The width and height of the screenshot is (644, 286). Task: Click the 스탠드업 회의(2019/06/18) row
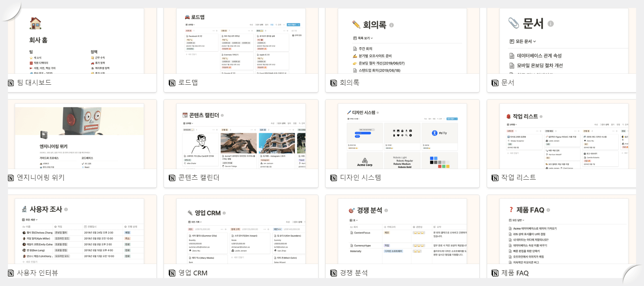[376, 71]
